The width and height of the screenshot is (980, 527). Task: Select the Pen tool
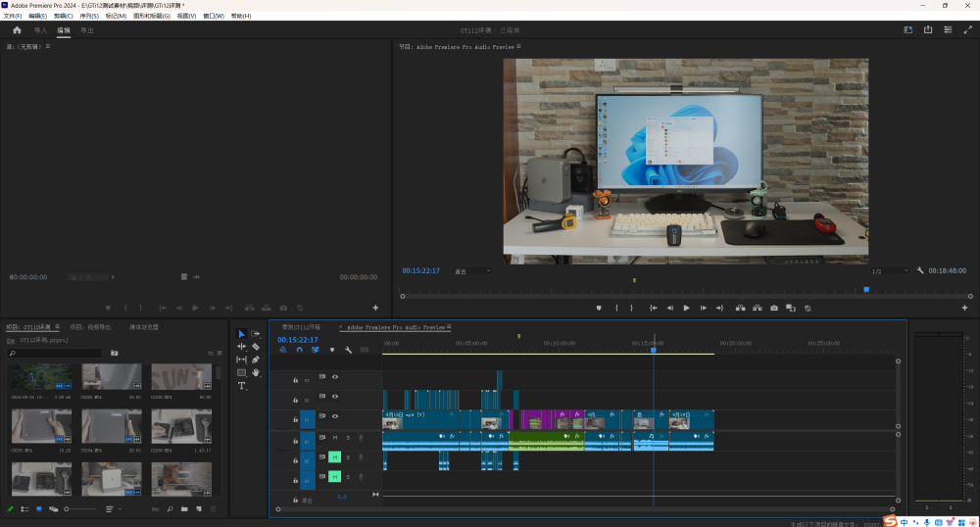click(x=255, y=359)
